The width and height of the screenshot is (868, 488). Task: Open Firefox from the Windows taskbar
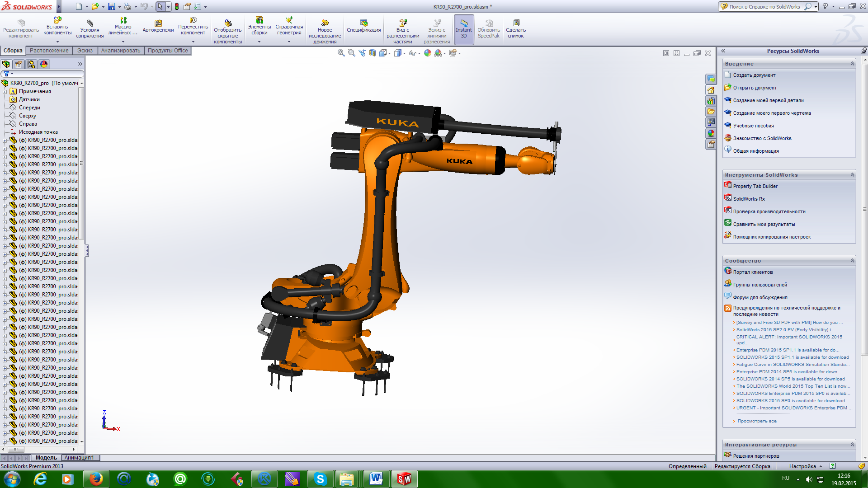(x=96, y=479)
